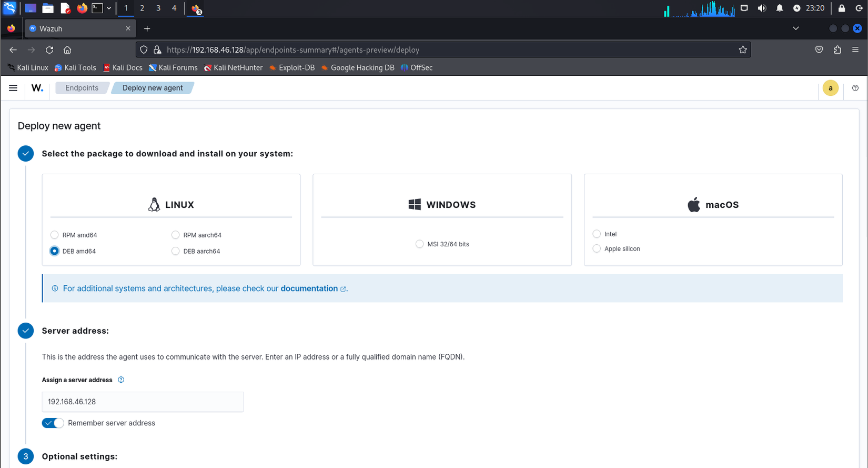Viewport: 868px width, 468px height.
Task: Open the Kali Tools bookmark
Action: point(75,67)
